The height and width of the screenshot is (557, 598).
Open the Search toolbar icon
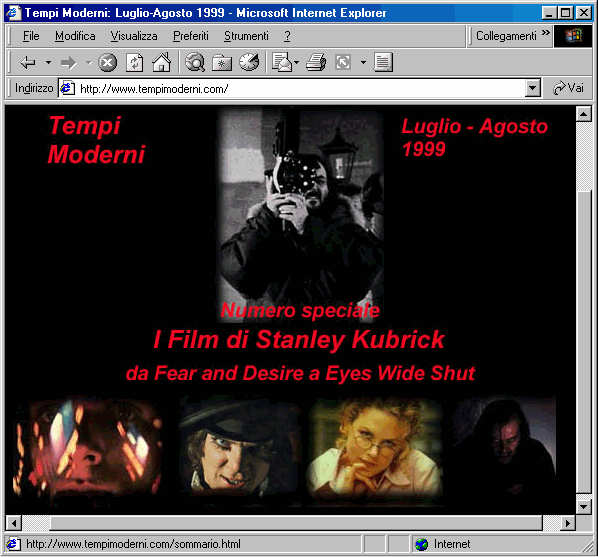click(x=195, y=62)
